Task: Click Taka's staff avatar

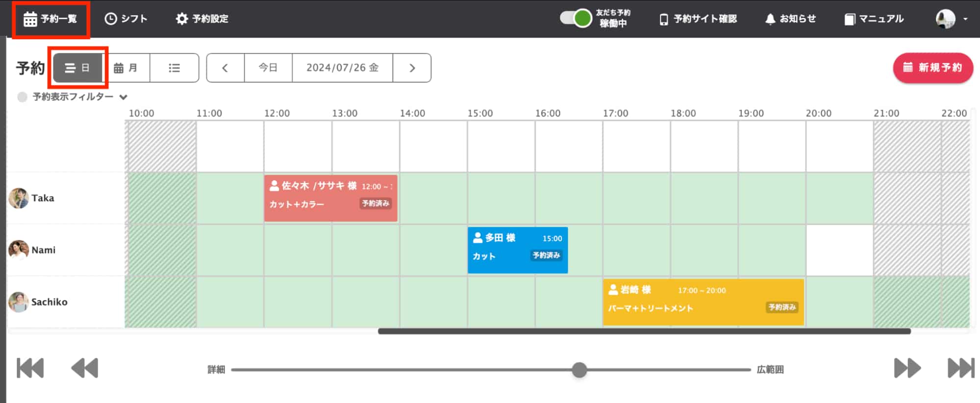Action: pos(19,198)
